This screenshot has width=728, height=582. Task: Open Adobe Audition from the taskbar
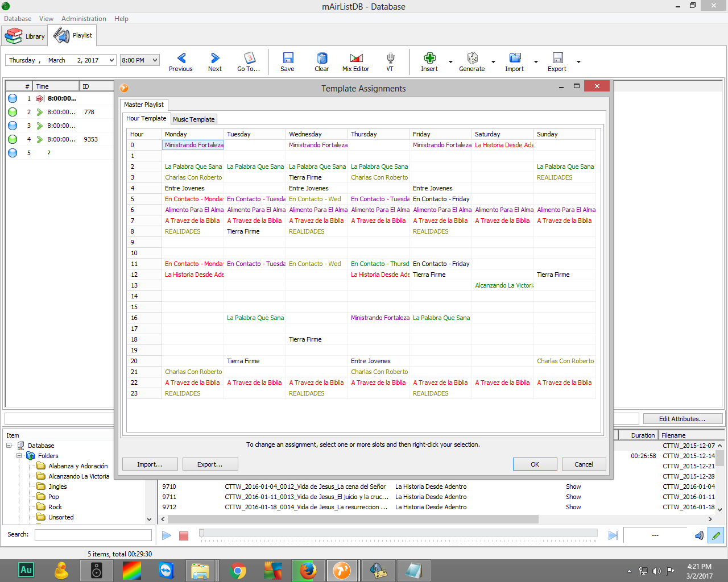[26, 570]
